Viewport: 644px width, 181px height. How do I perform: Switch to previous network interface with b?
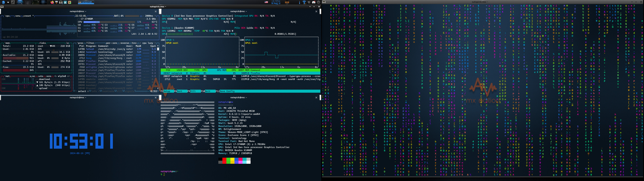click(x=55, y=76)
